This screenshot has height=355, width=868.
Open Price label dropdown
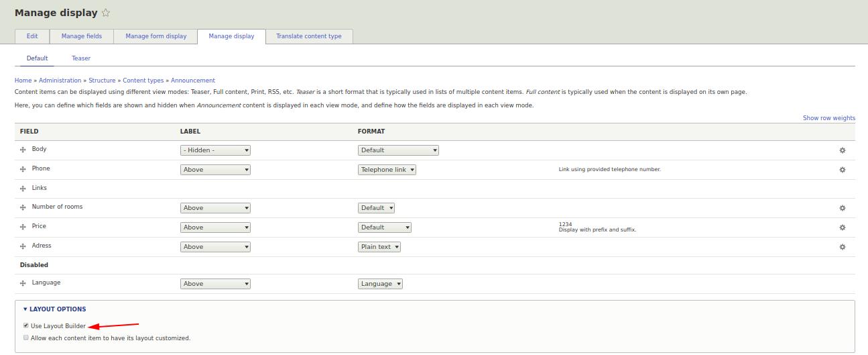215,227
